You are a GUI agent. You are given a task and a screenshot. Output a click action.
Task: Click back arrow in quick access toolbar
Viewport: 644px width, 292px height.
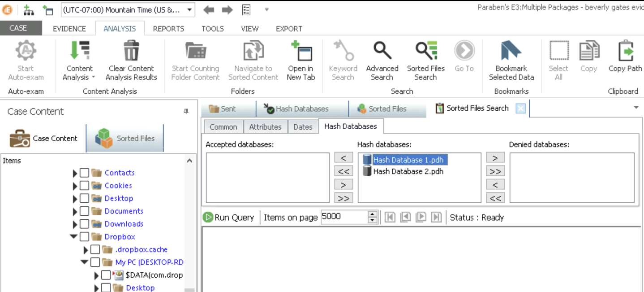pos(209,10)
